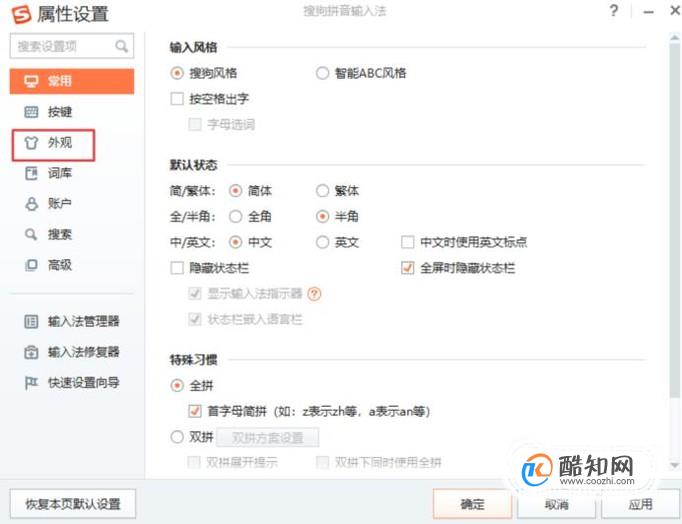Click the vertical scrollbar thumb

(x=675, y=220)
